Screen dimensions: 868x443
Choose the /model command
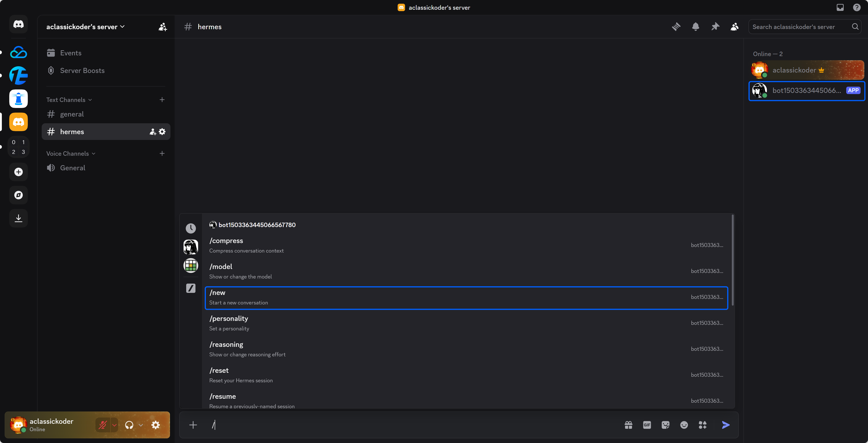click(466, 271)
